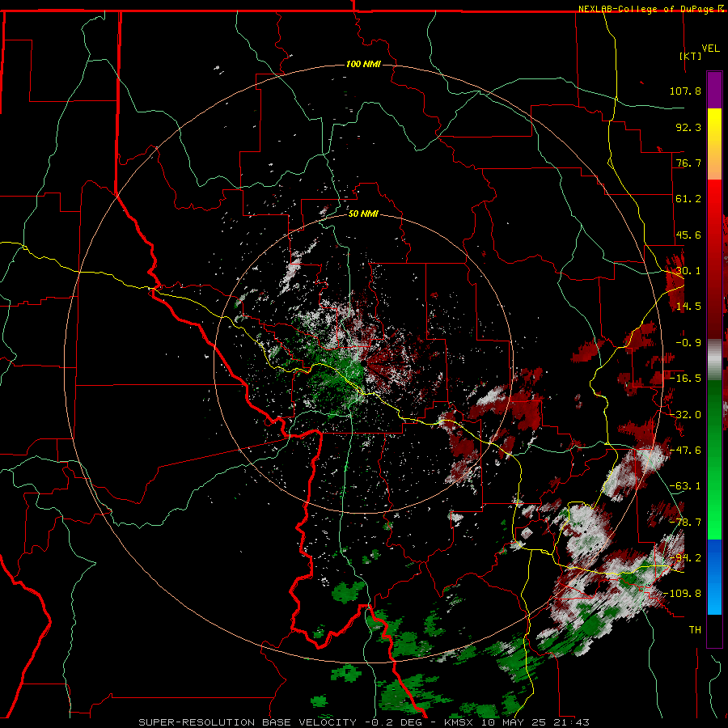Pick the gray near-zero segment of velocity scale
The height and width of the screenshot is (728, 728).
(x=714, y=360)
